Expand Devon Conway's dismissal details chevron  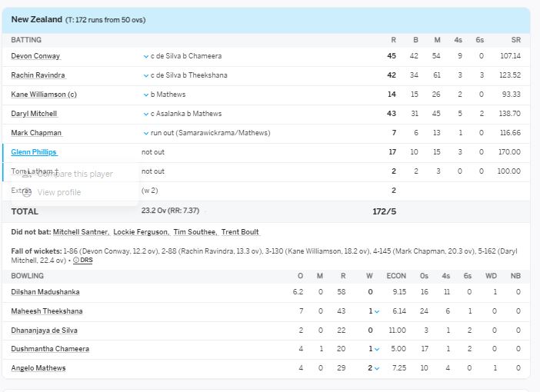coord(145,56)
